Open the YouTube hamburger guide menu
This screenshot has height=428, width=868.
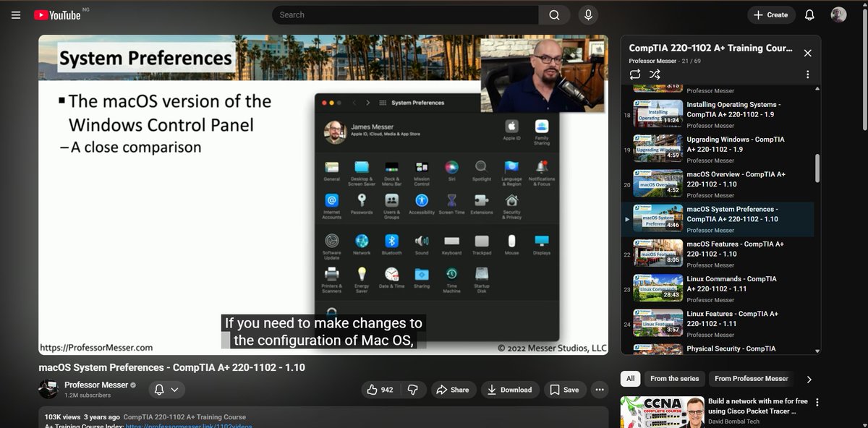click(x=16, y=14)
